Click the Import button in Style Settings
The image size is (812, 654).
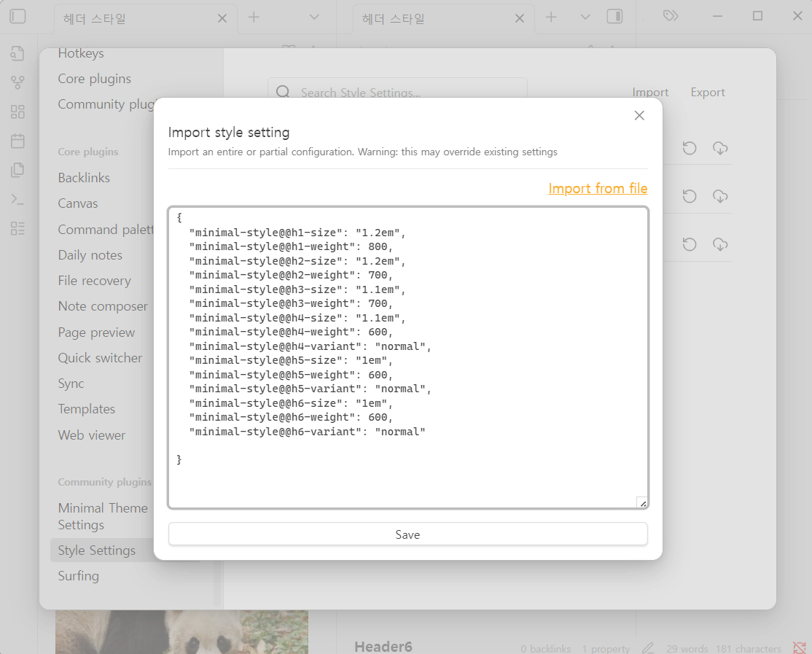point(650,92)
